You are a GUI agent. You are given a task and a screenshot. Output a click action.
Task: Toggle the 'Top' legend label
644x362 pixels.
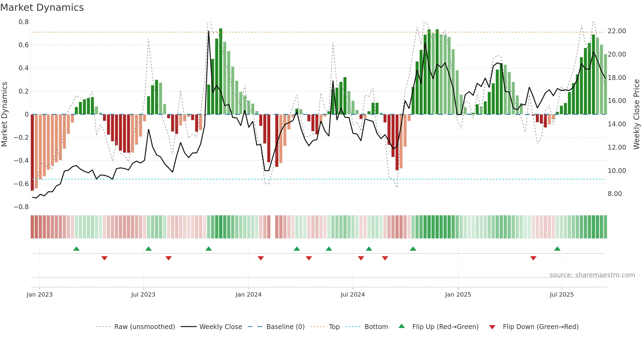334,327
